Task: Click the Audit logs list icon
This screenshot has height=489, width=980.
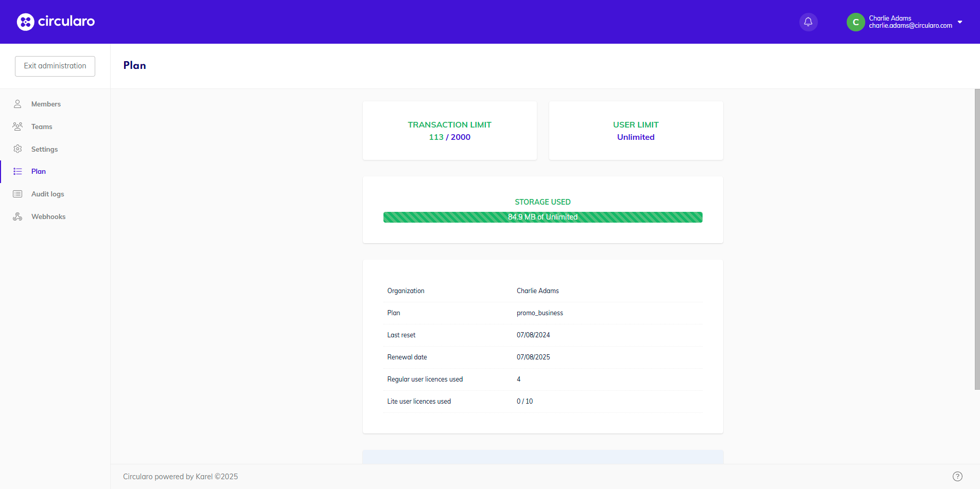Action: 17,194
